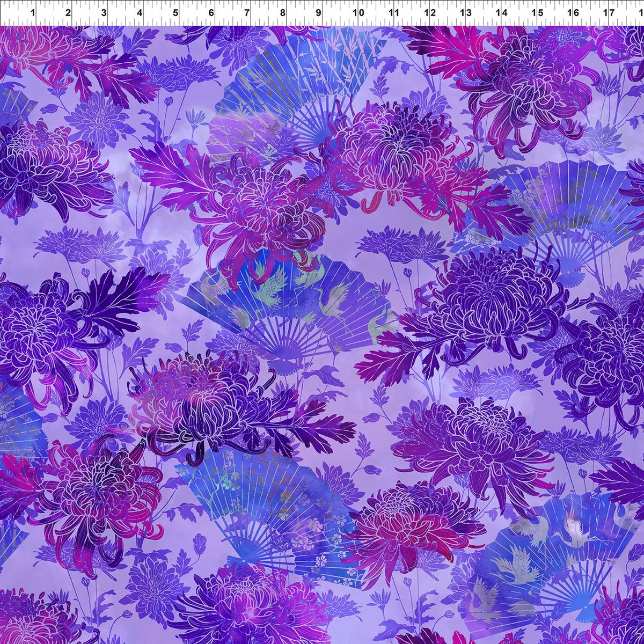Viewport: 644px width, 644px height.
Task: Click the ruler number 10 mark
Action: click(x=358, y=12)
